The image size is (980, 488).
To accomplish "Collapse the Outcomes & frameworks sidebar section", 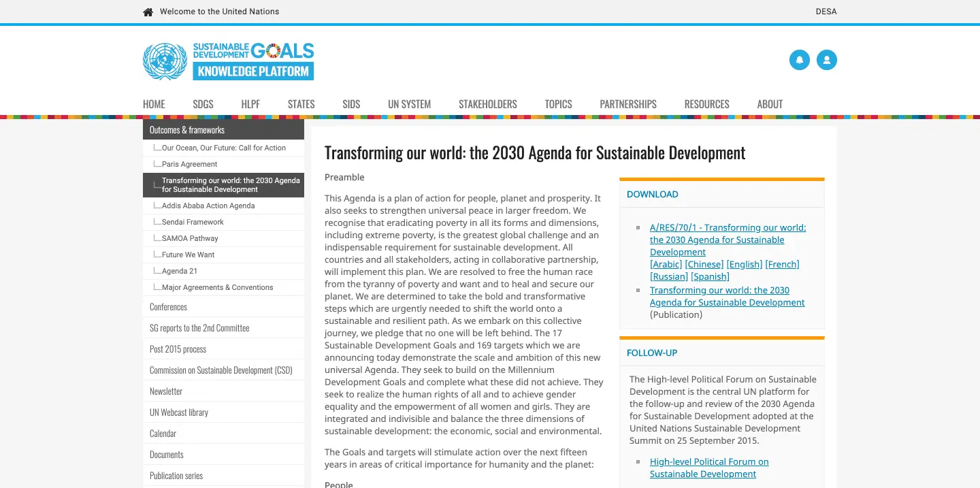I will click(223, 129).
